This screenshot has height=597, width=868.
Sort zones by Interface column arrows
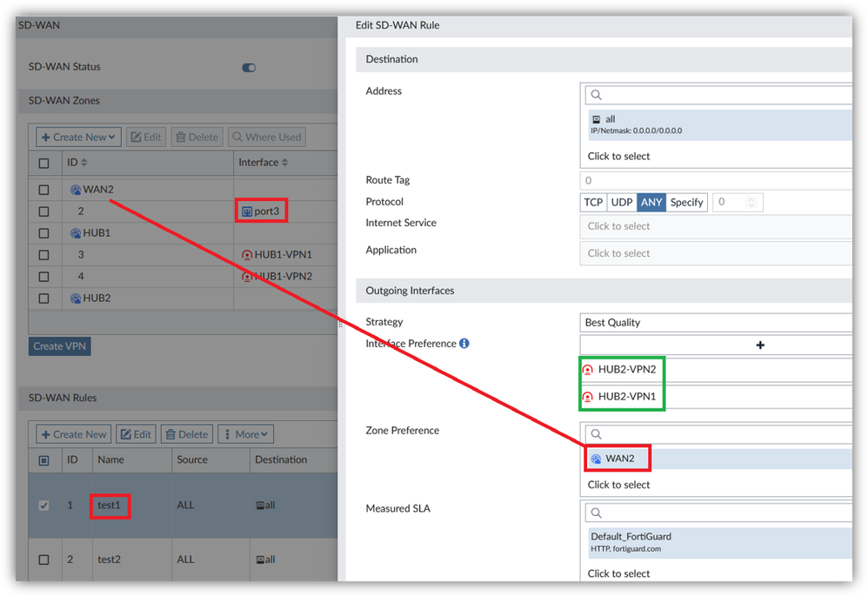(284, 162)
